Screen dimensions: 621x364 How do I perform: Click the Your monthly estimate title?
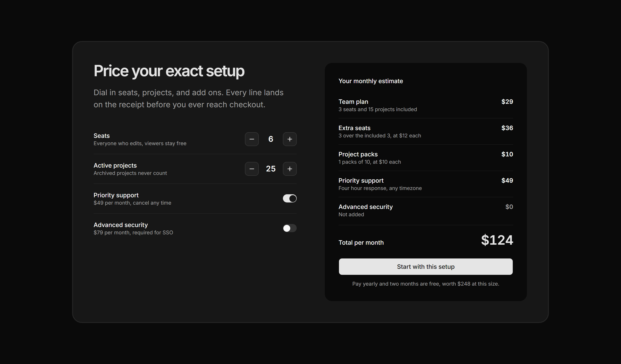pos(371,81)
